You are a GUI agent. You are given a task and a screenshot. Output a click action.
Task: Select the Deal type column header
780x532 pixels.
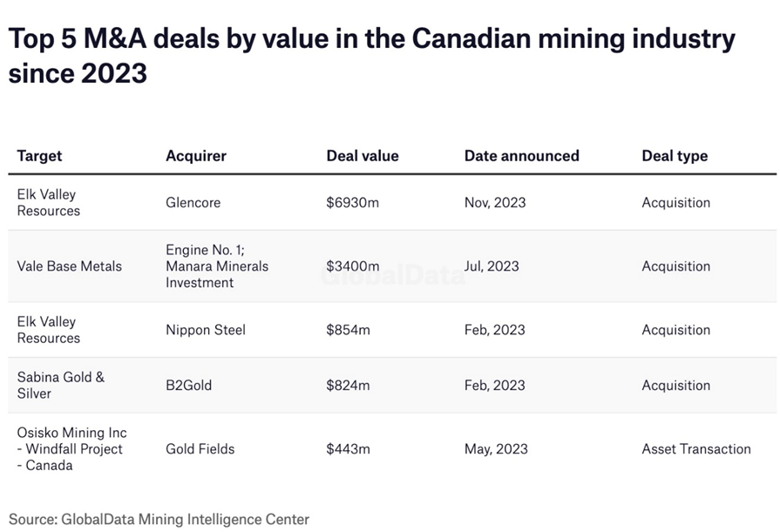pyautogui.click(x=675, y=156)
